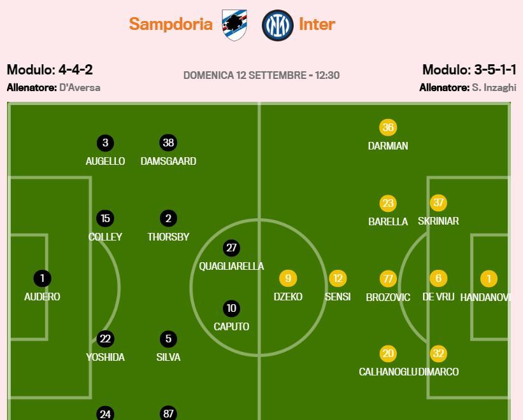Click Skriniar's yellow number 37 badge
The width and height of the screenshot is (523, 420).
(438, 203)
